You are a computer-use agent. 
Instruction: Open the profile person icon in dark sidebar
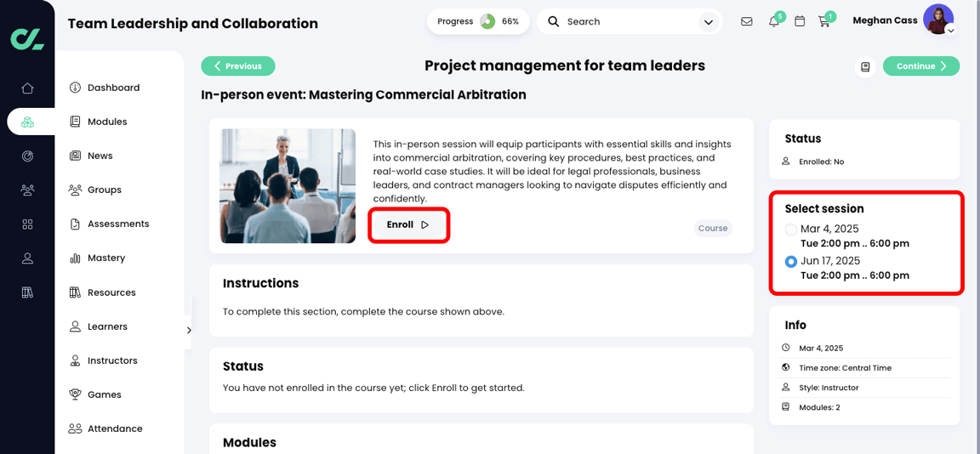[x=27, y=258]
